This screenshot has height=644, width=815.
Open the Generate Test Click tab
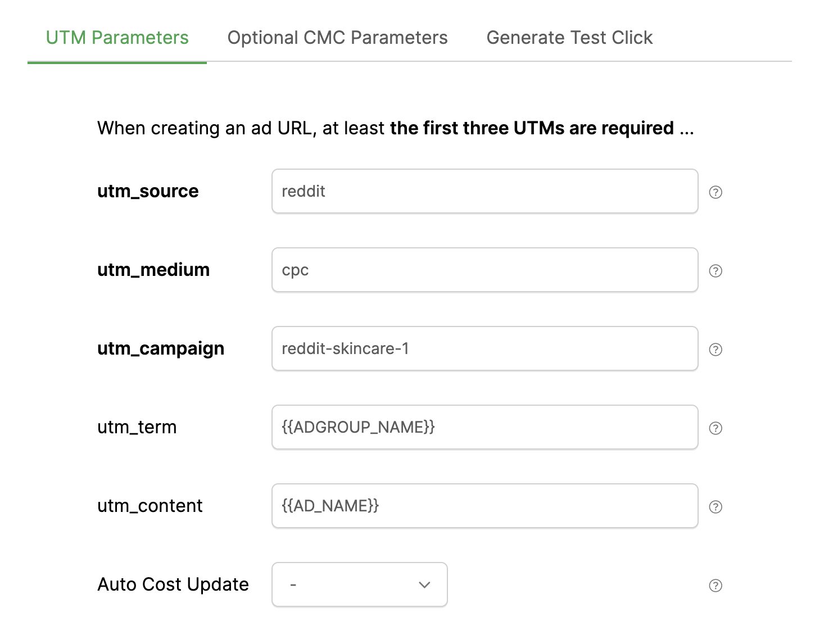click(x=569, y=38)
